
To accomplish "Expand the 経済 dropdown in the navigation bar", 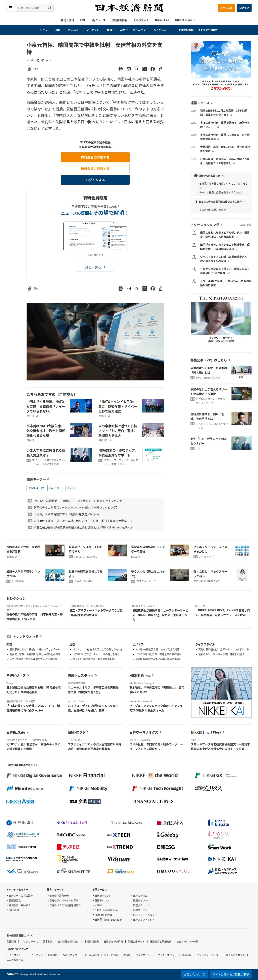I will (x=111, y=30).
